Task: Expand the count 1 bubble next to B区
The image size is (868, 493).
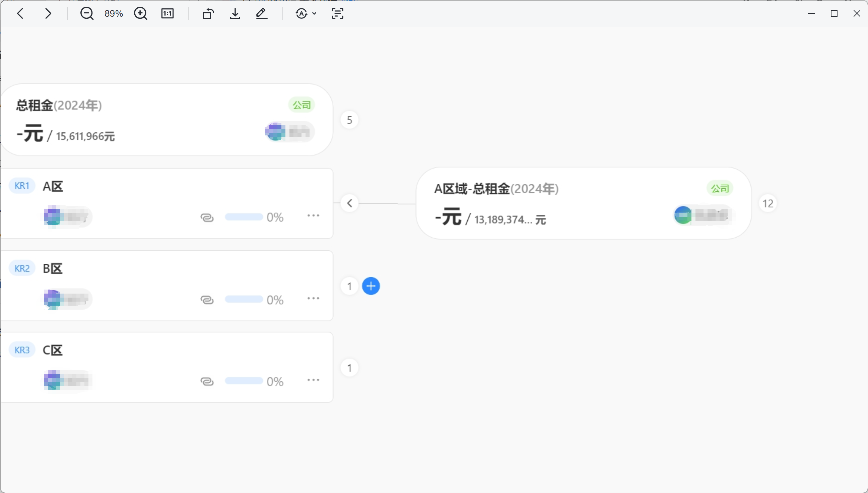Action: [x=349, y=287]
